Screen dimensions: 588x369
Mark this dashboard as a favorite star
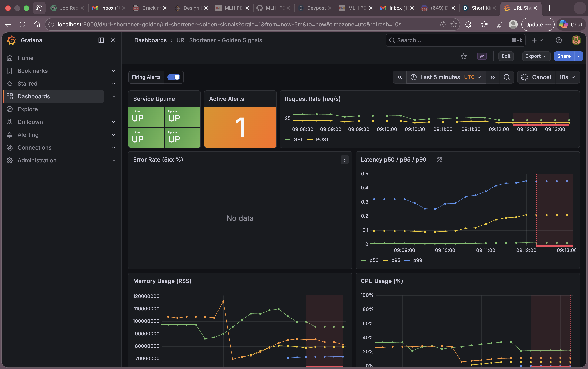point(463,56)
